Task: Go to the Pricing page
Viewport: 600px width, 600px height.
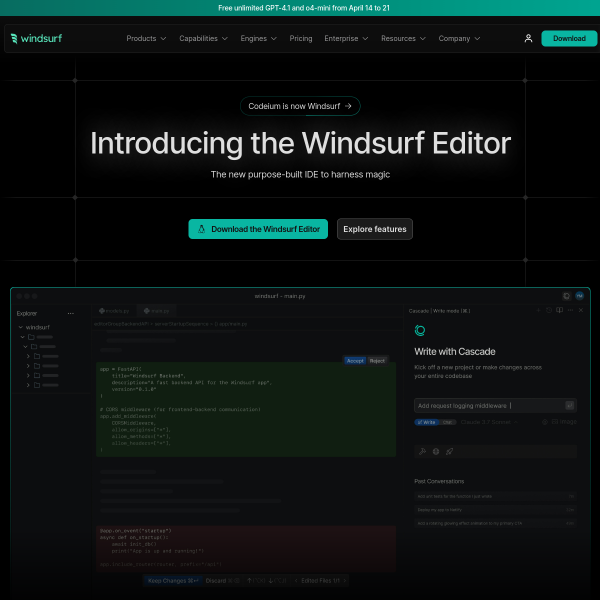Action: tap(301, 38)
